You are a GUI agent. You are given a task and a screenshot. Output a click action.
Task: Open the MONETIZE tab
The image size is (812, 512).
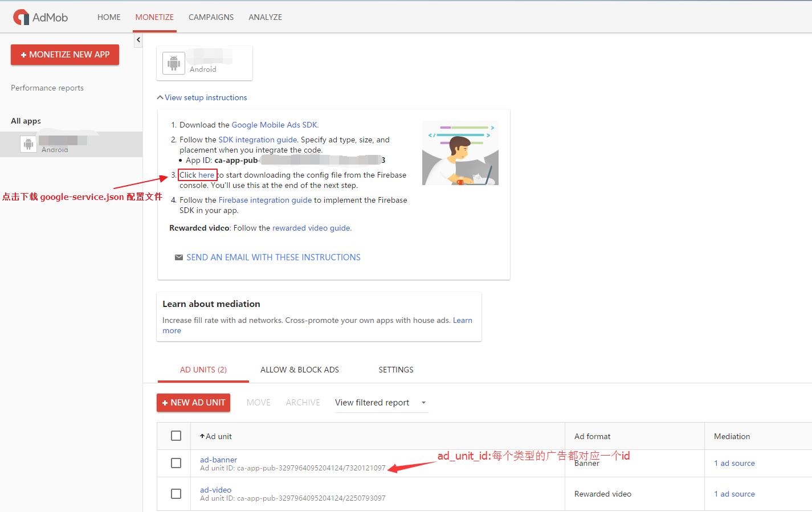pyautogui.click(x=154, y=17)
